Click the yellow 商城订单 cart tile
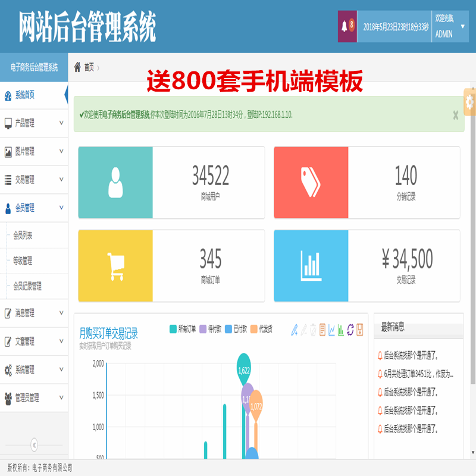The image size is (476, 476). coord(115,265)
